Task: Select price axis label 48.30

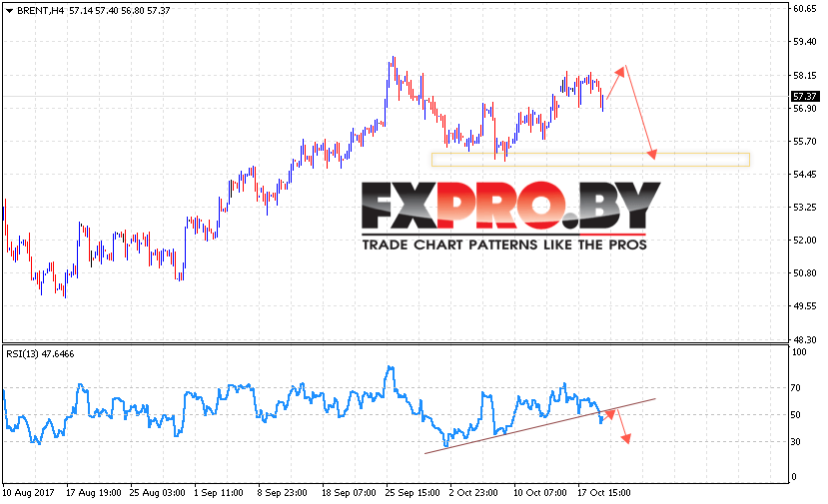Action: click(x=805, y=339)
